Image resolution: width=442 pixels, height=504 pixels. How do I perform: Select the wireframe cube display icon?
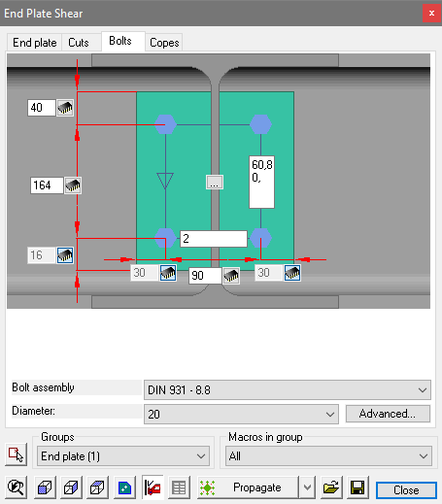point(71,487)
